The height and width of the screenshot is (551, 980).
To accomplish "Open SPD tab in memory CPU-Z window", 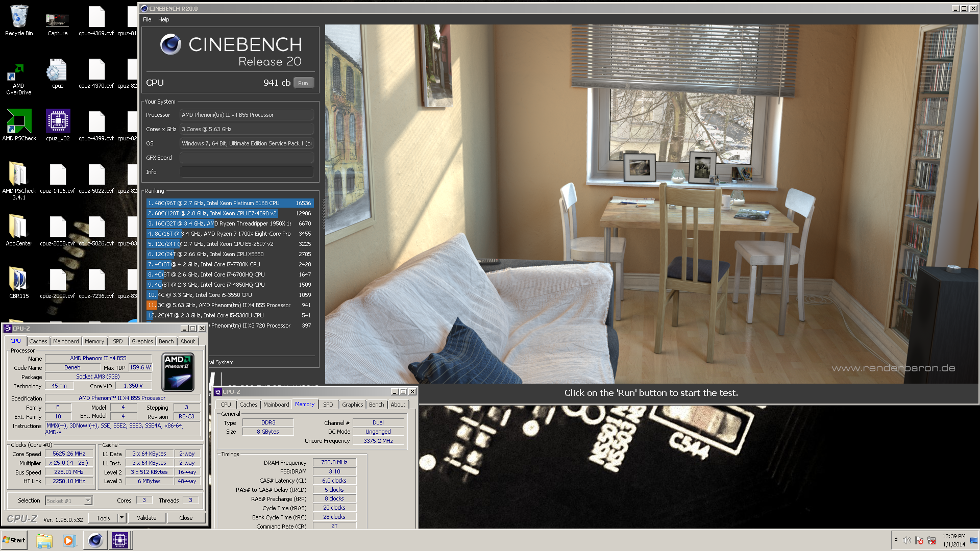I will pyautogui.click(x=328, y=405).
